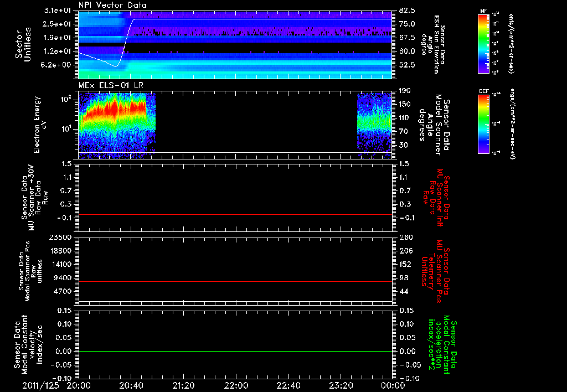Click the "3.1e+01" sector tick label

coord(58,11)
